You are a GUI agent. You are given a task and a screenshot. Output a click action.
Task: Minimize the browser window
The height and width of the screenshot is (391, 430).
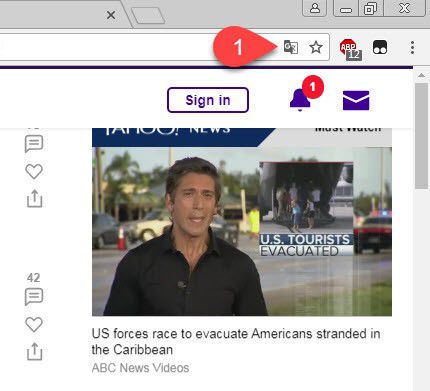click(346, 8)
